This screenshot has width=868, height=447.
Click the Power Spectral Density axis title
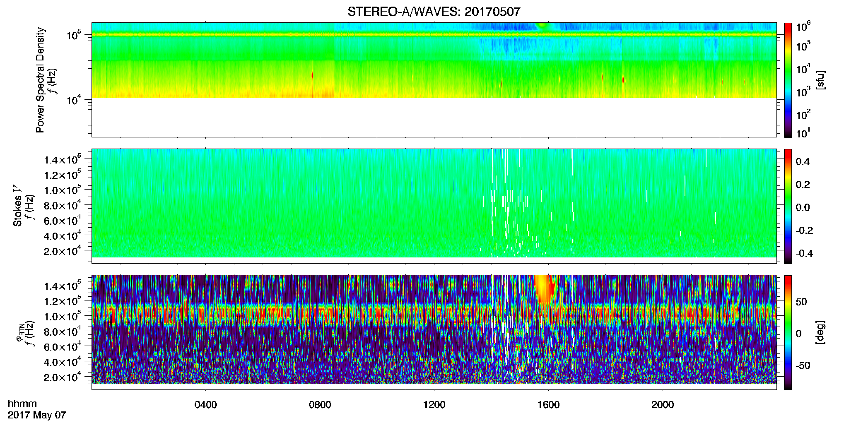pos(40,80)
